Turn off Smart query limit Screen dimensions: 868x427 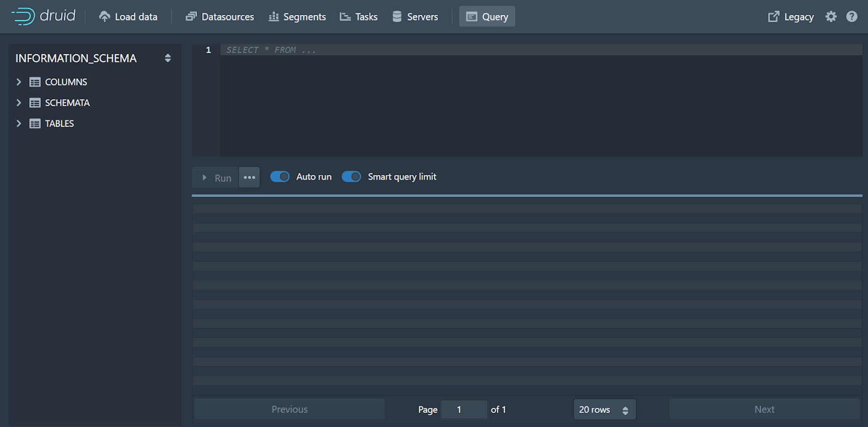pos(352,176)
